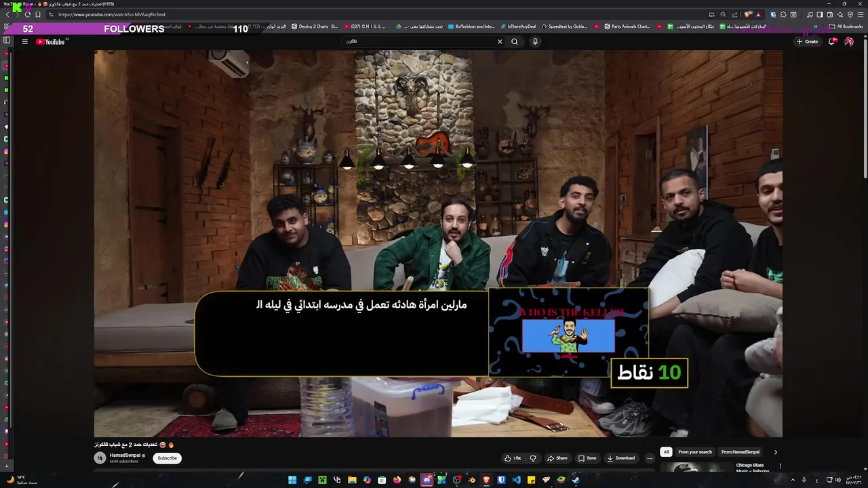Open the YouTube notifications bell
The image size is (868, 488).
click(x=832, y=41)
